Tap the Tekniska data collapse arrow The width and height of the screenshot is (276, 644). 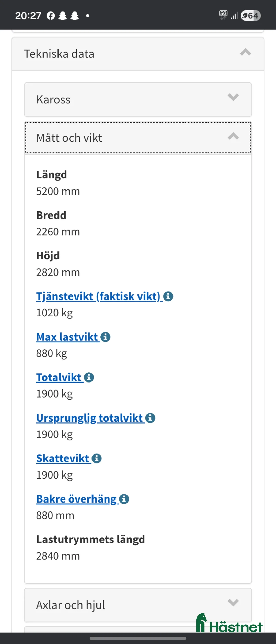[x=245, y=53]
